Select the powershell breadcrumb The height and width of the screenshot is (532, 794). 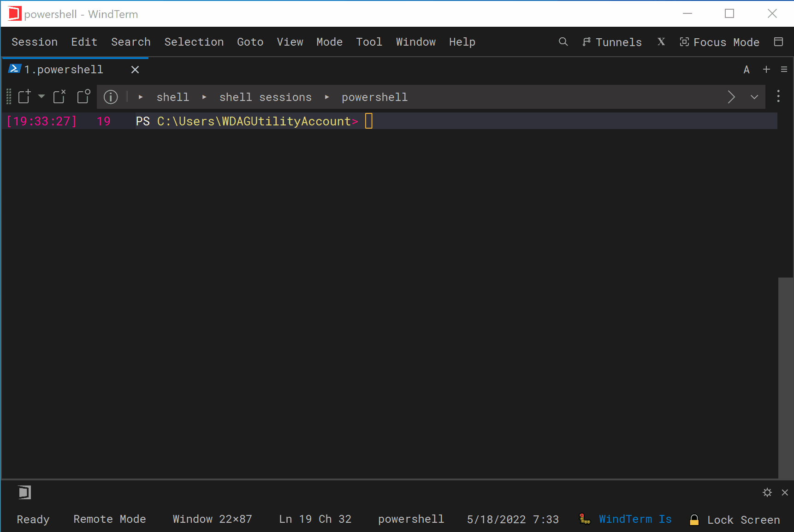click(x=375, y=97)
